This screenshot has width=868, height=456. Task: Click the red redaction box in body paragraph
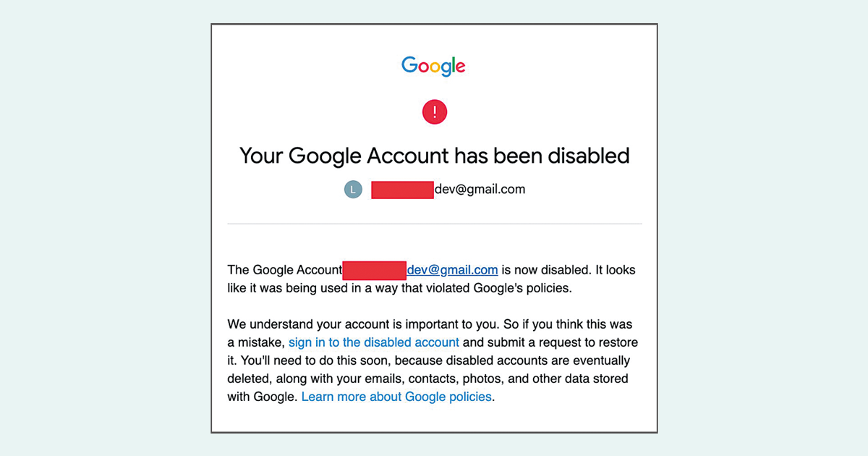tap(374, 270)
